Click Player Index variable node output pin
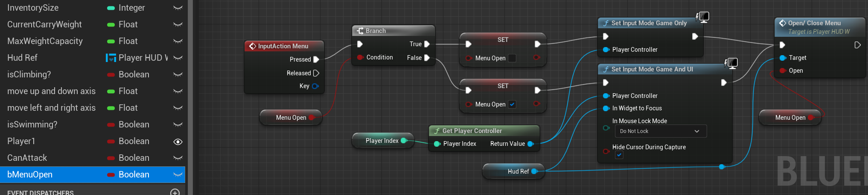868x195 pixels. pyautogui.click(x=404, y=140)
